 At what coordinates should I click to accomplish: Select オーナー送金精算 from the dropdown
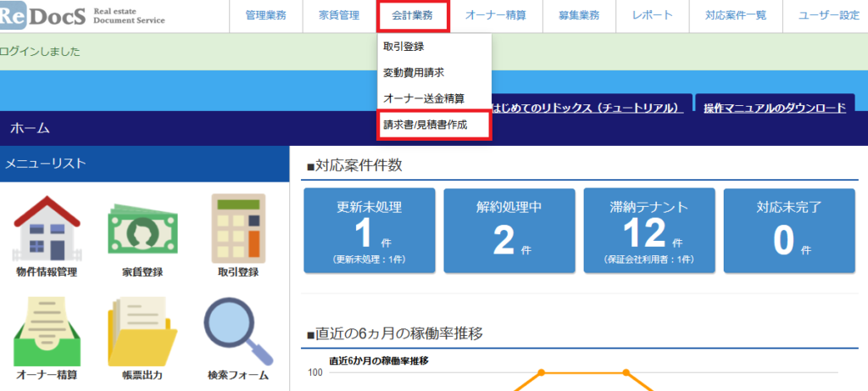(434, 98)
